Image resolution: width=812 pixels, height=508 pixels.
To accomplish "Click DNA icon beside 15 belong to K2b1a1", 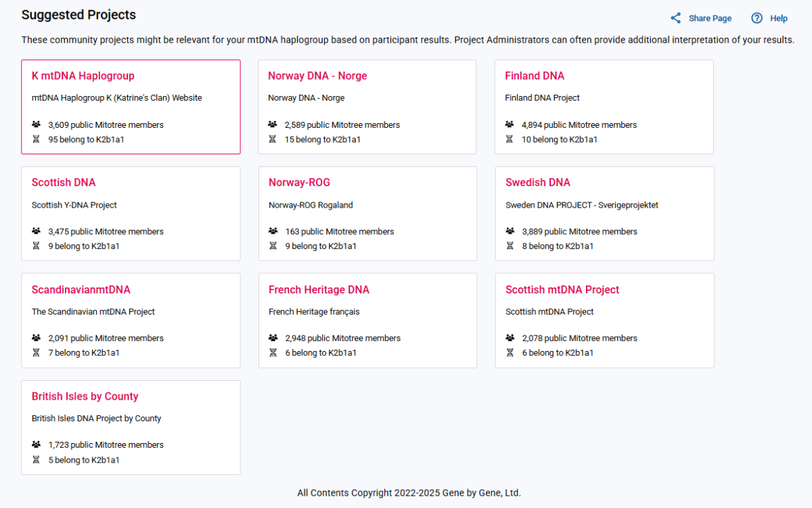I will (x=273, y=139).
